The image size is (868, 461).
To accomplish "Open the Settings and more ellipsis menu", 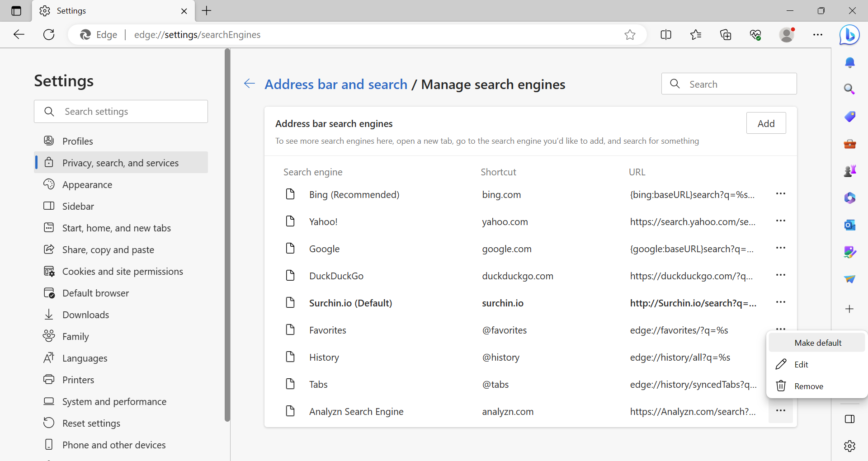I will (x=818, y=35).
